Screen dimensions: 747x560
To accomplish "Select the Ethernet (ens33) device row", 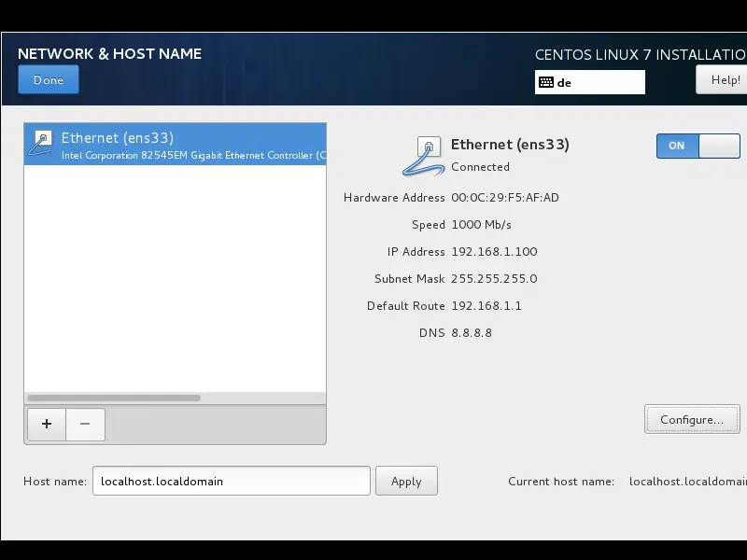I will [x=175, y=145].
